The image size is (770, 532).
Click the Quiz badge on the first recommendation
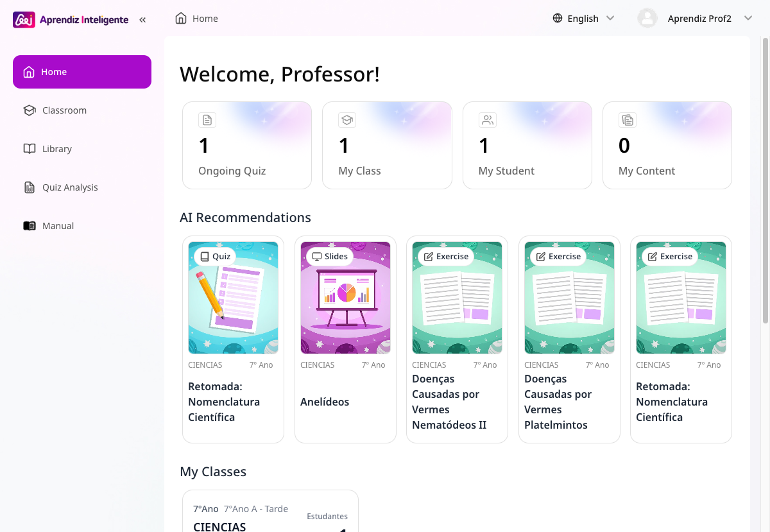coord(215,256)
